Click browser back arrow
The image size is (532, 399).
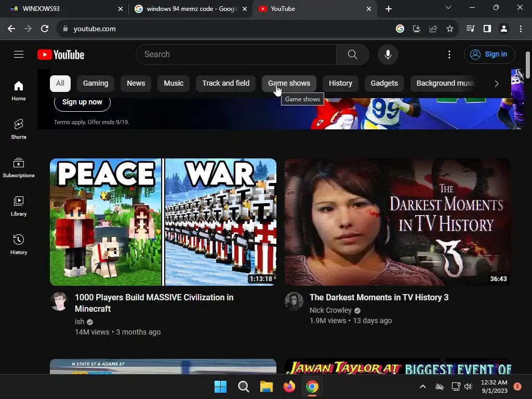click(11, 29)
